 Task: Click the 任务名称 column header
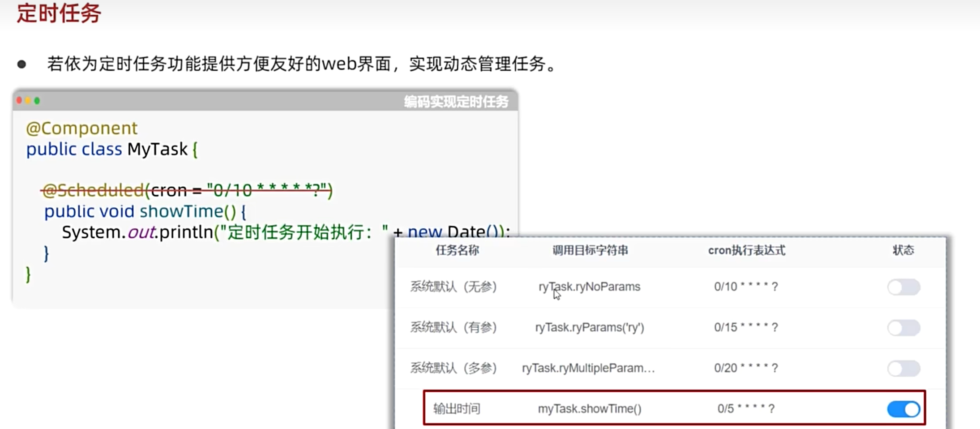click(457, 250)
